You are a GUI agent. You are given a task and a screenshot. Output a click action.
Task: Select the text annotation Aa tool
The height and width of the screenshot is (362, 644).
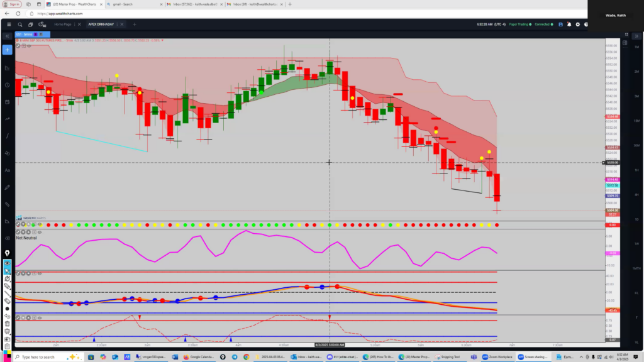click(8, 170)
